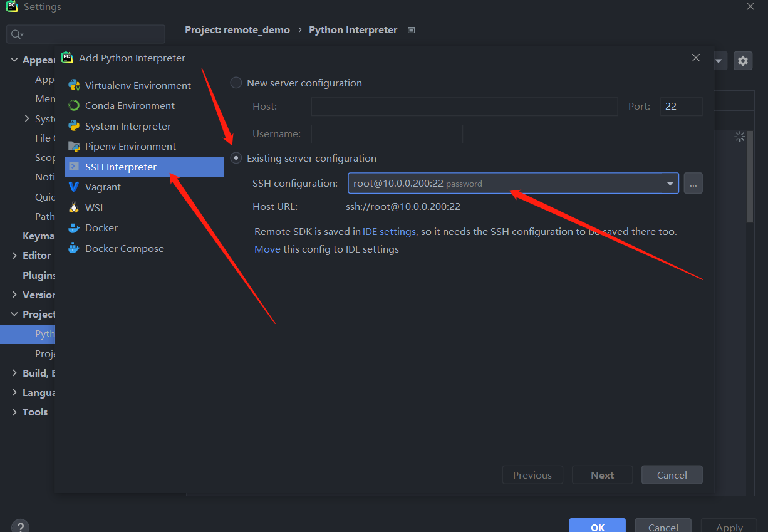
Task: Choose Vagrant in interpreter list
Action: pos(144,187)
